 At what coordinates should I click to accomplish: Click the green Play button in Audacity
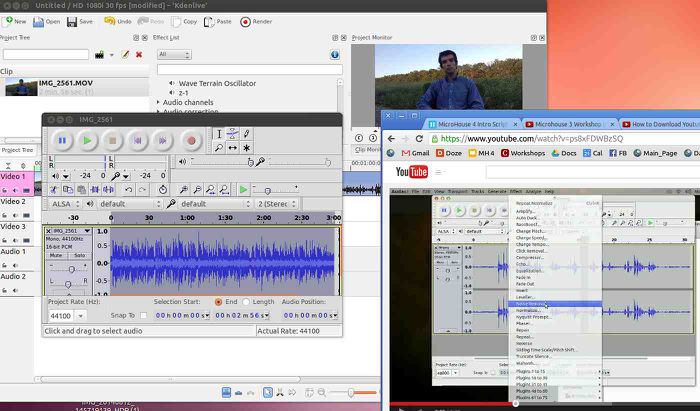[x=87, y=141]
